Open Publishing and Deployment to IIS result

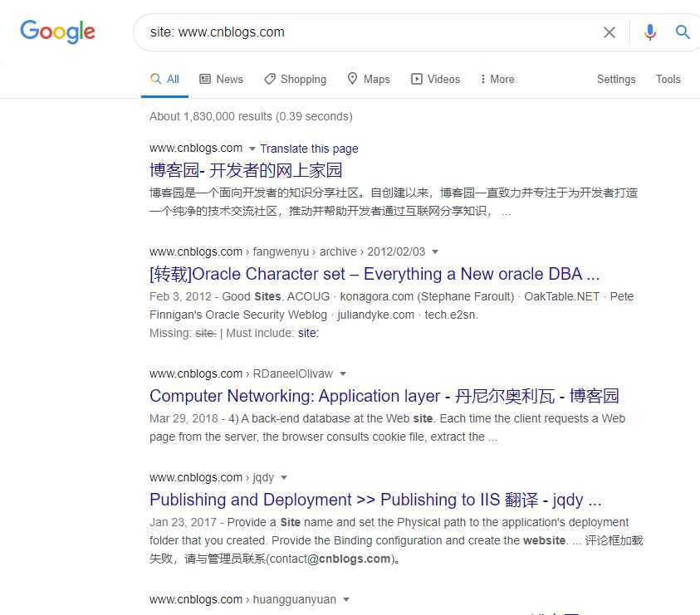coord(375,500)
